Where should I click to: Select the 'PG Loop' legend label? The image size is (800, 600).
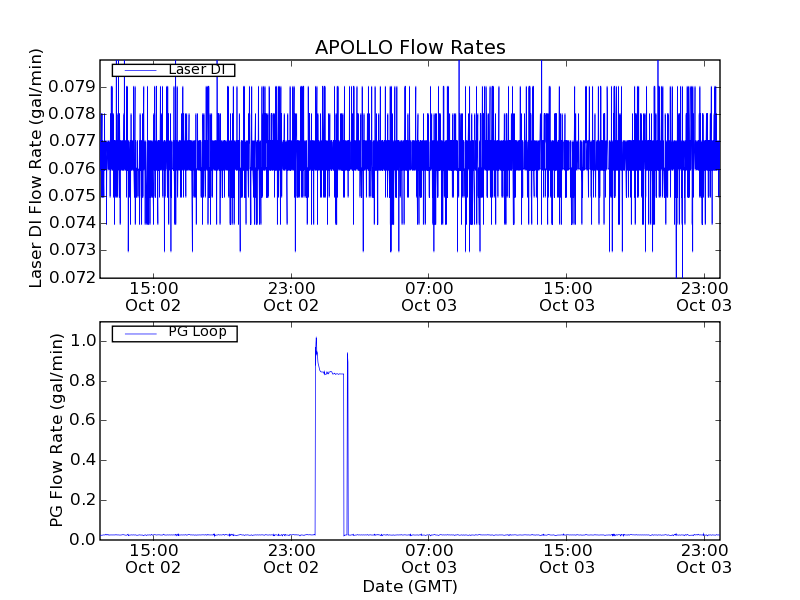197,332
